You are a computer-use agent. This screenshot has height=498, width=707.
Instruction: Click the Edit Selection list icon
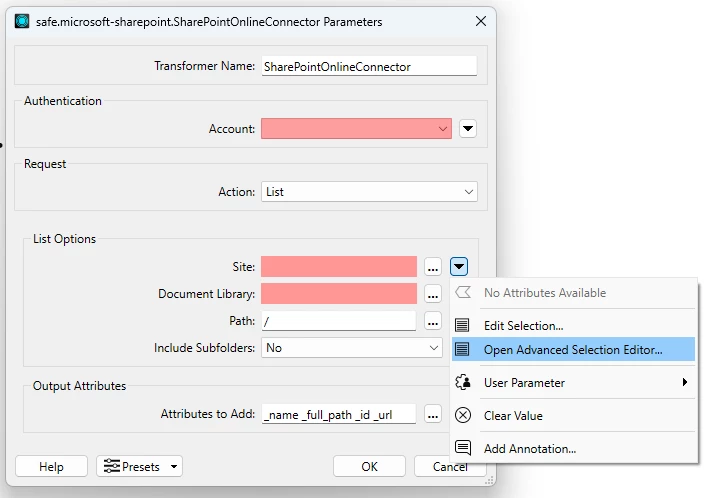click(462, 325)
